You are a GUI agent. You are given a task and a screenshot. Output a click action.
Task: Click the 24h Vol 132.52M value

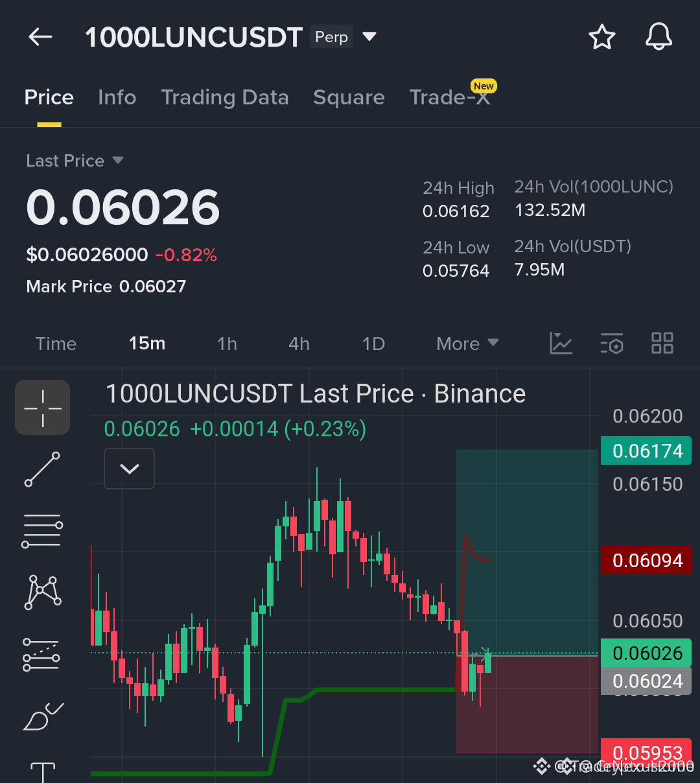coord(550,210)
